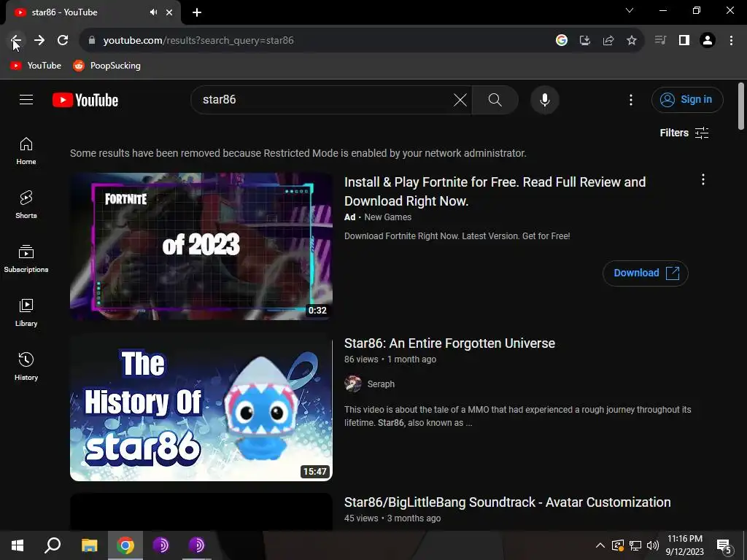The width and height of the screenshot is (747, 560).
Task: Submit search with the magnifier button
Action: point(495,100)
